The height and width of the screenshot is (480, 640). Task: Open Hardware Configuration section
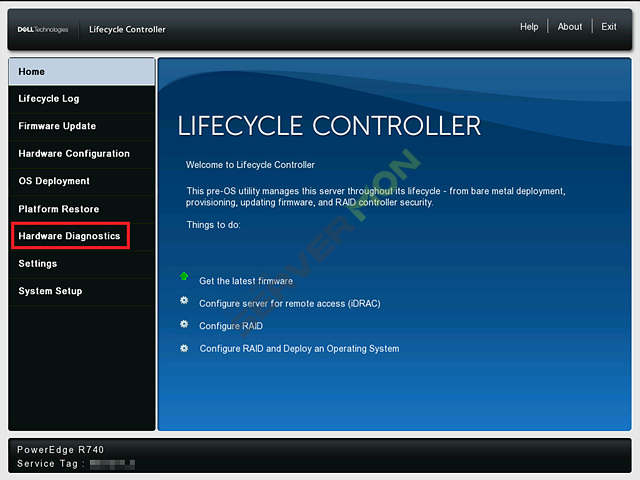(82, 154)
